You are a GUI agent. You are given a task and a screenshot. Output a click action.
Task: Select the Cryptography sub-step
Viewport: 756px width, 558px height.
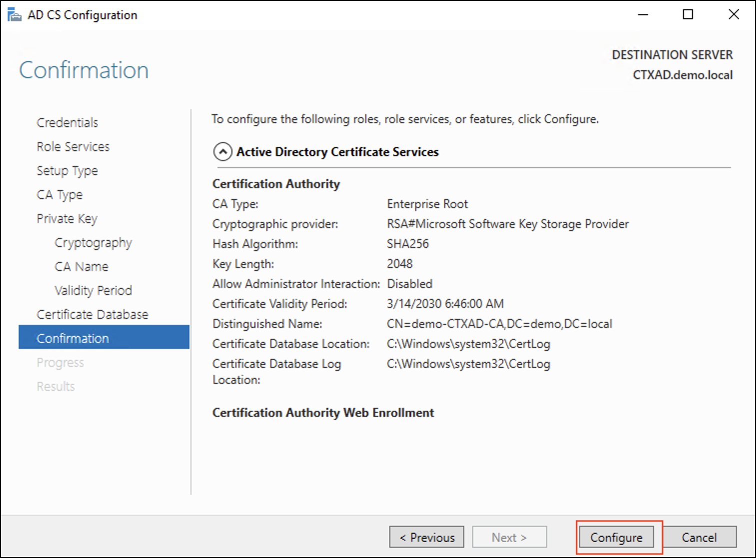[93, 242]
